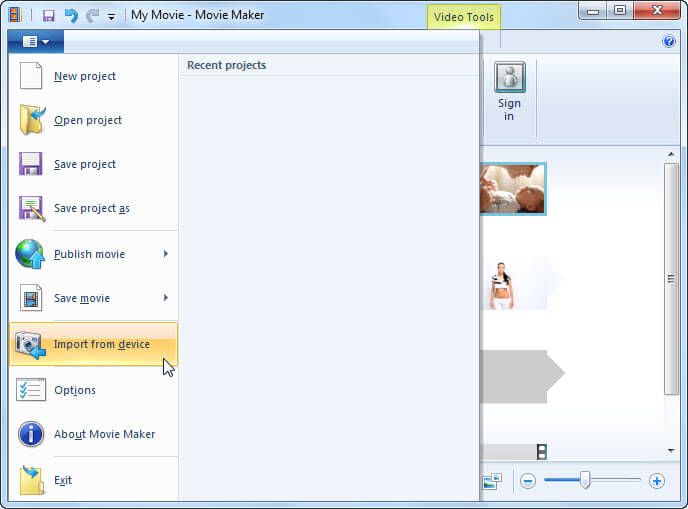Click the scrollbar up arrow

pos(671,154)
